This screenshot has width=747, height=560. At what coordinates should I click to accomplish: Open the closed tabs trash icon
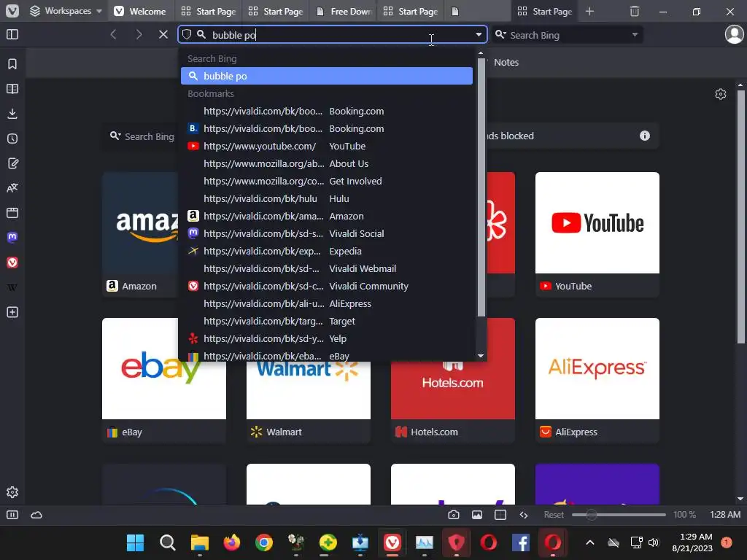click(635, 11)
